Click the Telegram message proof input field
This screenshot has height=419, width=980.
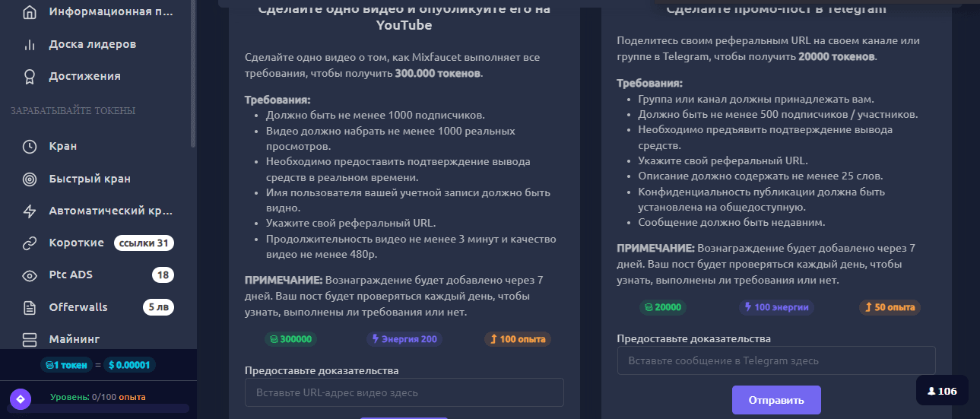tap(775, 360)
